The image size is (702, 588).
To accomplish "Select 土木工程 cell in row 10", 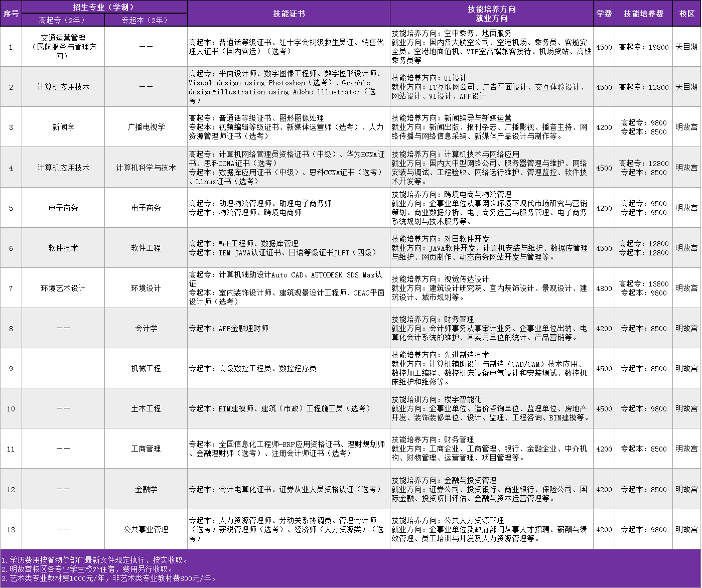I will pyautogui.click(x=145, y=408).
